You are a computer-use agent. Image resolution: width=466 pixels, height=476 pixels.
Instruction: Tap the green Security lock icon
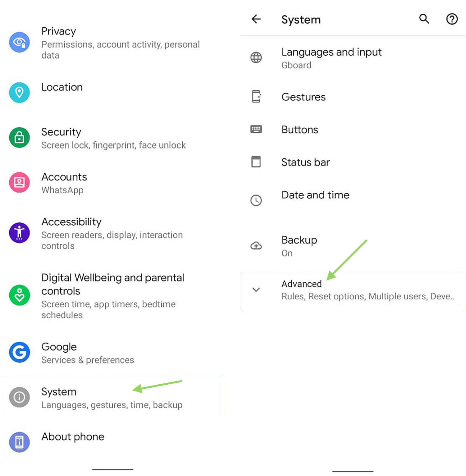click(19, 137)
